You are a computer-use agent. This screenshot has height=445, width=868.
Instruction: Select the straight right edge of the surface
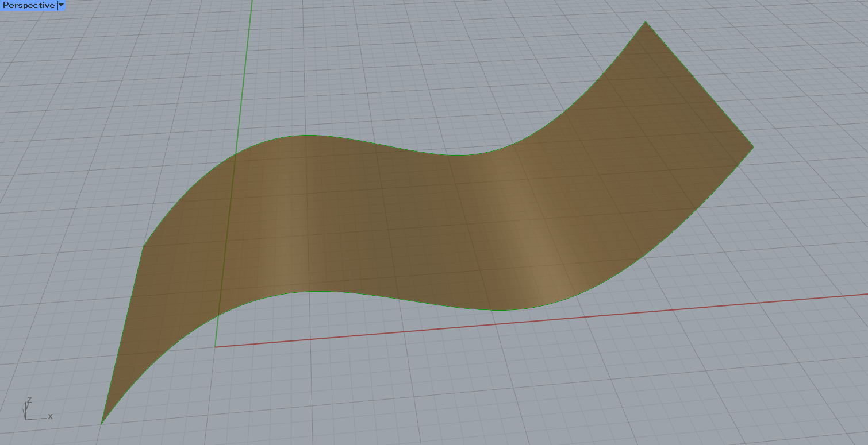pyautogui.click(x=699, y=84)
